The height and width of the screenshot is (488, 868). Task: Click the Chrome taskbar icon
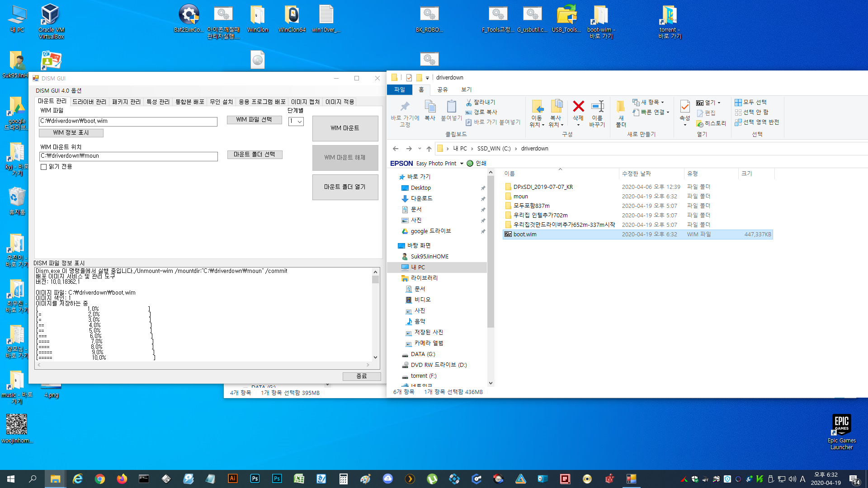[x=99, y=479]
